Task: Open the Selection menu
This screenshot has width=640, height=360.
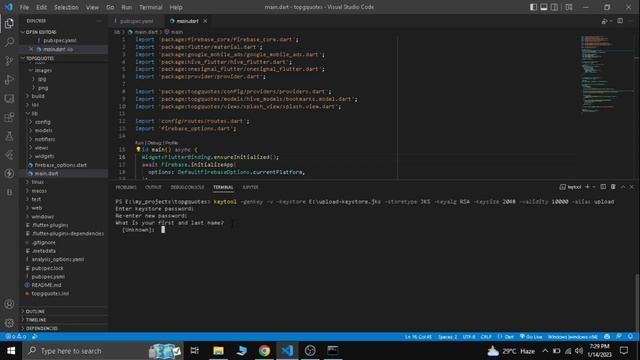Action: 66,7
